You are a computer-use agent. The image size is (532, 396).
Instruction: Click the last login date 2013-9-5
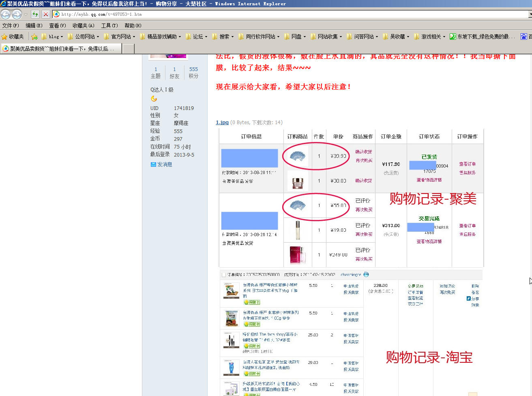tap(184, 155)
